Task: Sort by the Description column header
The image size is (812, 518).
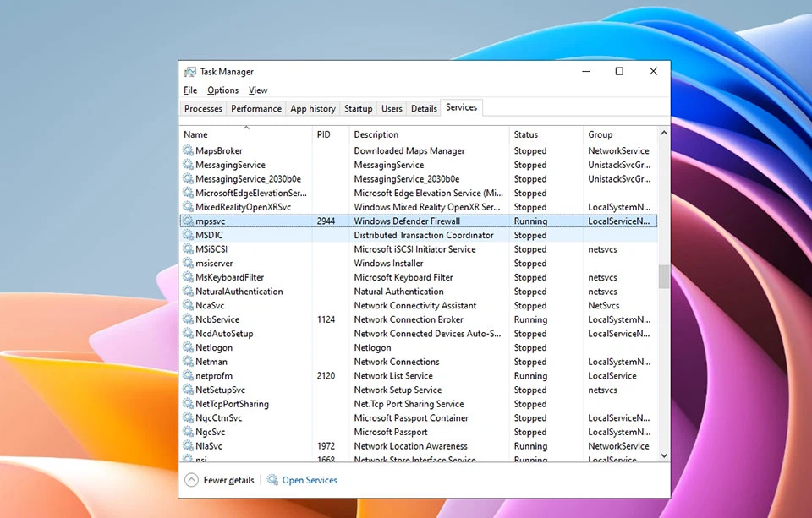Action: click(x=430, y=134)
